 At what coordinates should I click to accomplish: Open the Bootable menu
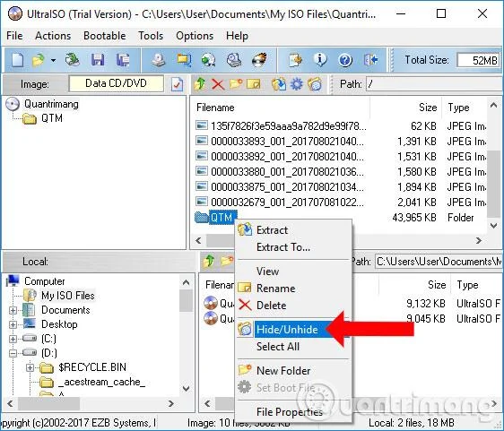pos(104,36)
